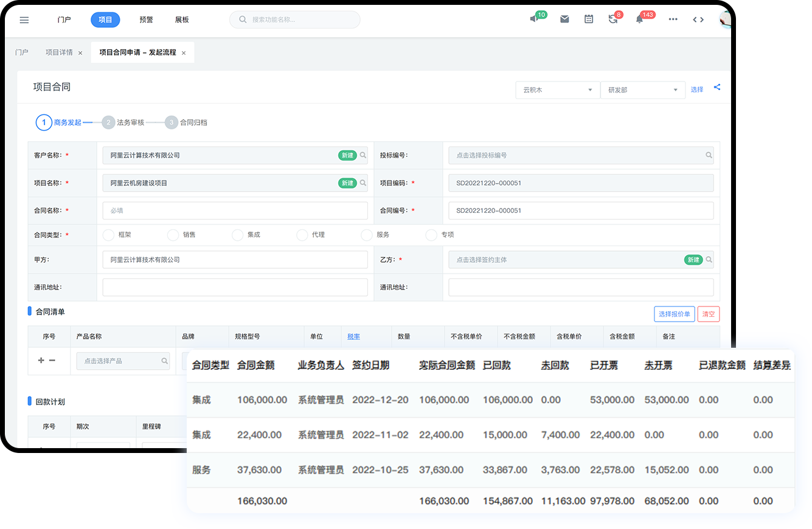Screen dimensions: 812x529
Task: Open the 研发部 department dropdown
Action: pos(642,90)
